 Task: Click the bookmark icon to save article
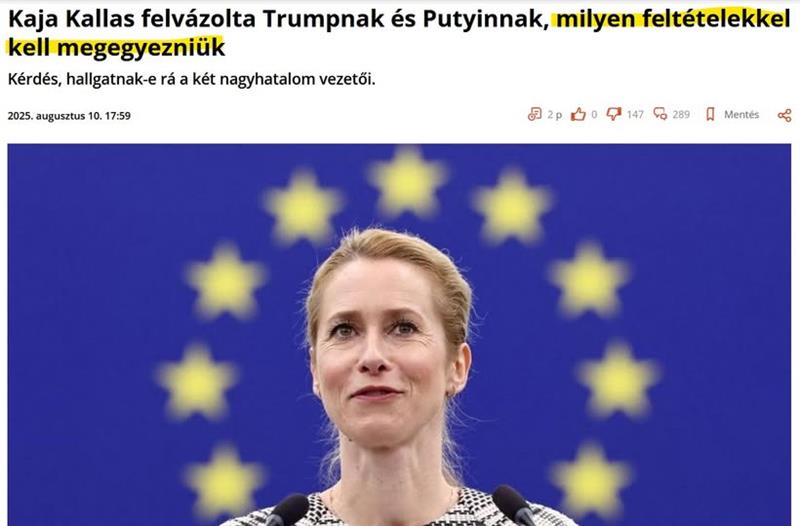click(x=710, y=114)
